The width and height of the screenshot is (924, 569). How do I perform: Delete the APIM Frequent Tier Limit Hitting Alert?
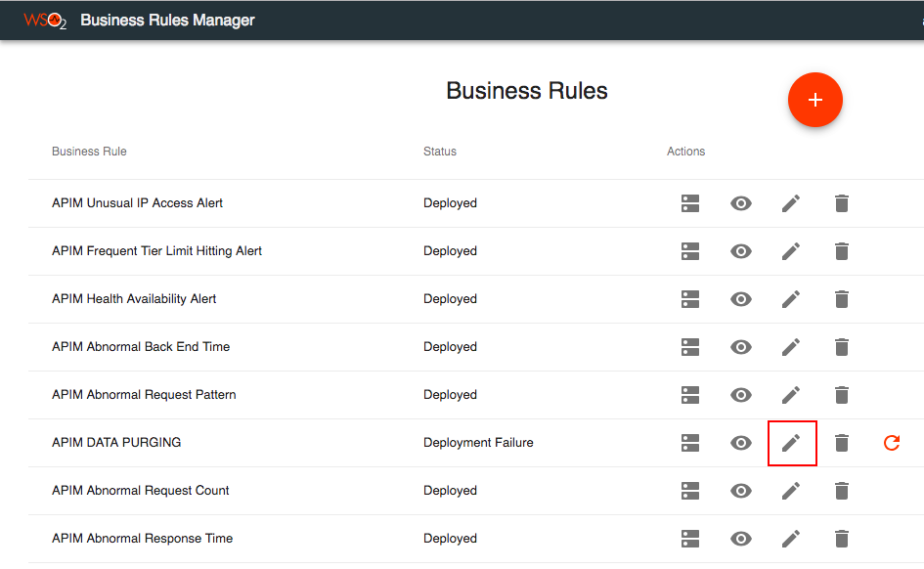coord(841,251)
